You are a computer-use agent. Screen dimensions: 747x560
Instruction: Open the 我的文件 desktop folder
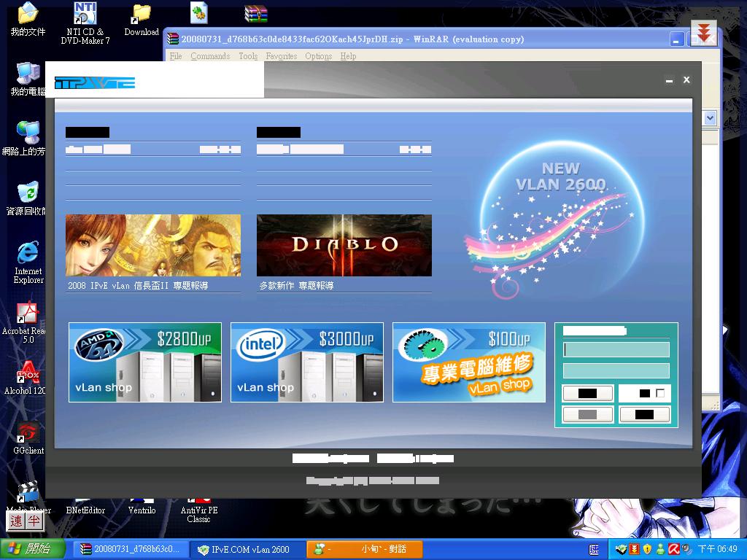pyautogui.click(x=28, y=19)
